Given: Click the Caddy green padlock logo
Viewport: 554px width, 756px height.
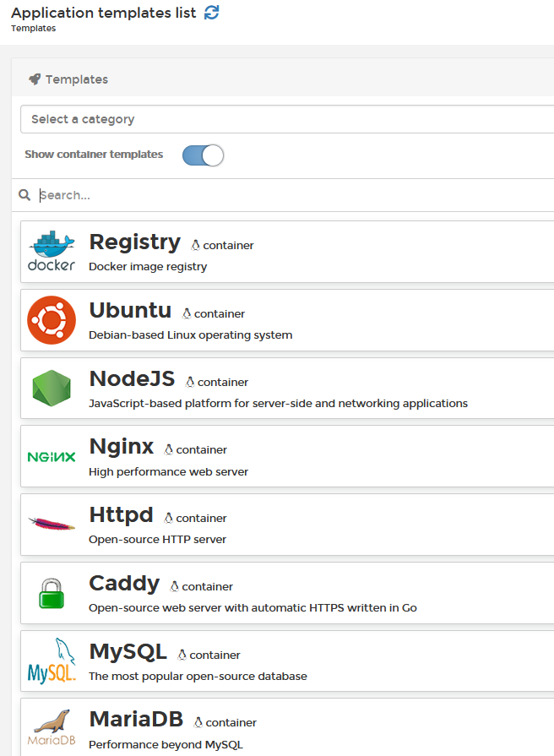Looking at the screenshot, I should pos(52,593).
